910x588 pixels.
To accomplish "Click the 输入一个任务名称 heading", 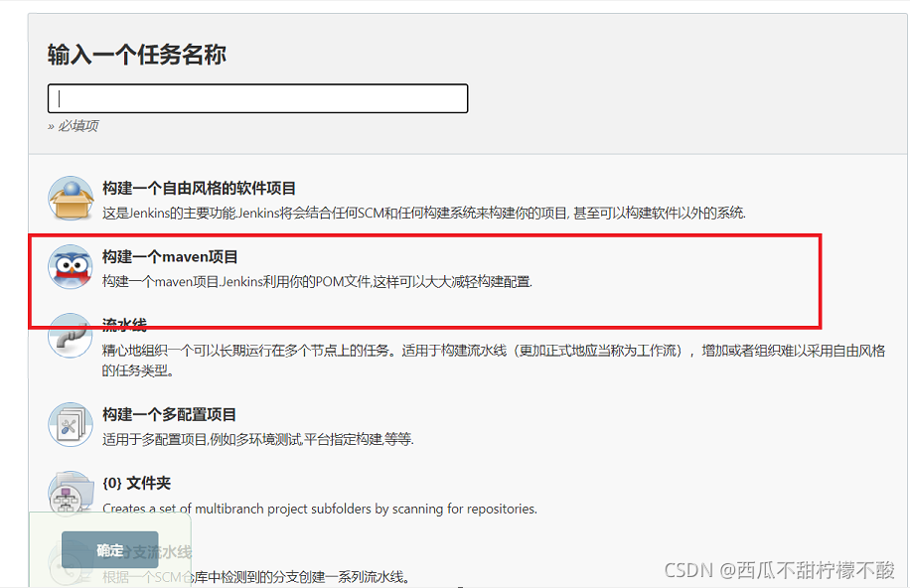I will click(137, 55).
